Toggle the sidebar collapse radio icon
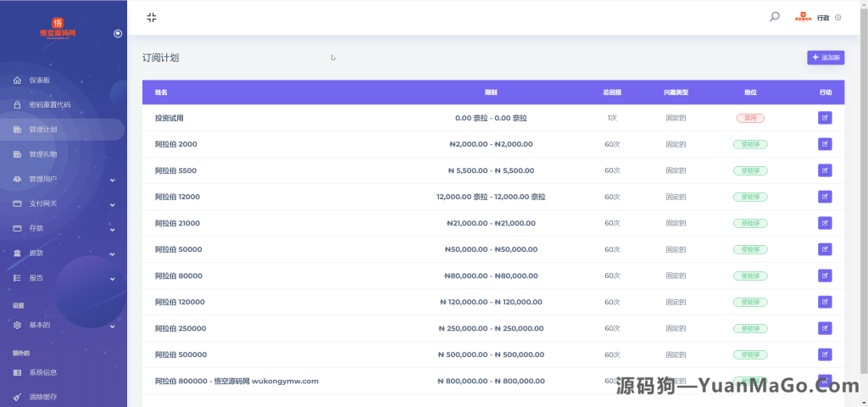Image resolution: width=868 pixels, height=407 pixels. pyautogui.click(x=118, y=33)
